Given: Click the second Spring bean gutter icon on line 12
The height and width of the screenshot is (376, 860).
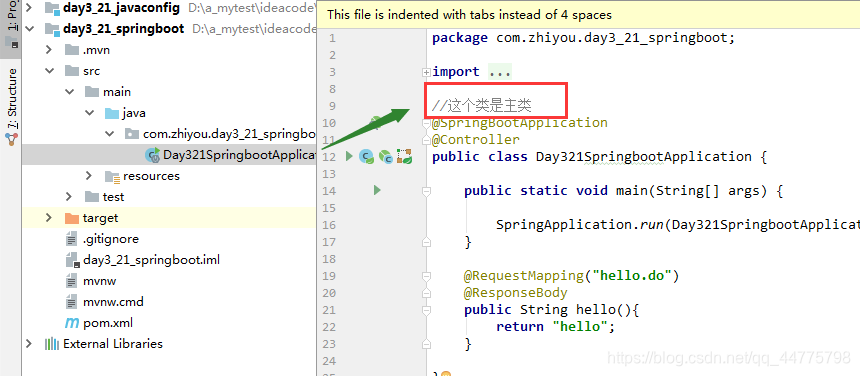Looking at the screenshot, I should click(386, 157).
